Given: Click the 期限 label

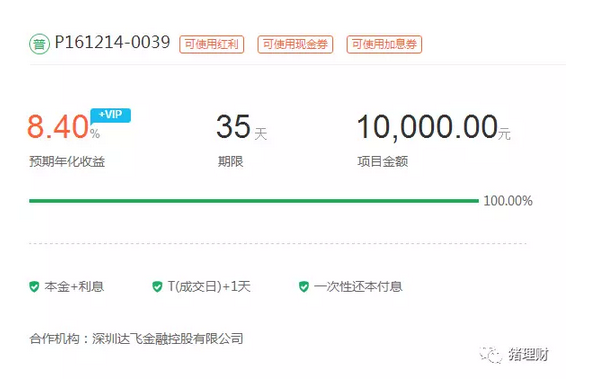Looking at the screenshot, I should pos(231,162).
